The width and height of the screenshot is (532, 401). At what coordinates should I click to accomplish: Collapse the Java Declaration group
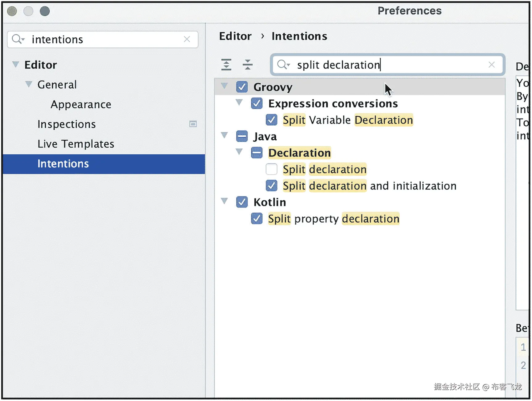(239, 152)
